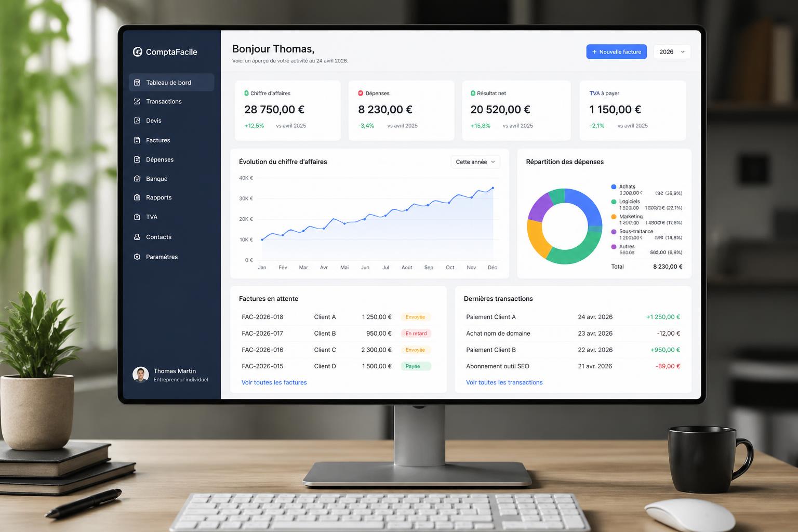Click the 1 150,00 € TVA amount
The image size is (798, 532).
(x=615, y=110)
